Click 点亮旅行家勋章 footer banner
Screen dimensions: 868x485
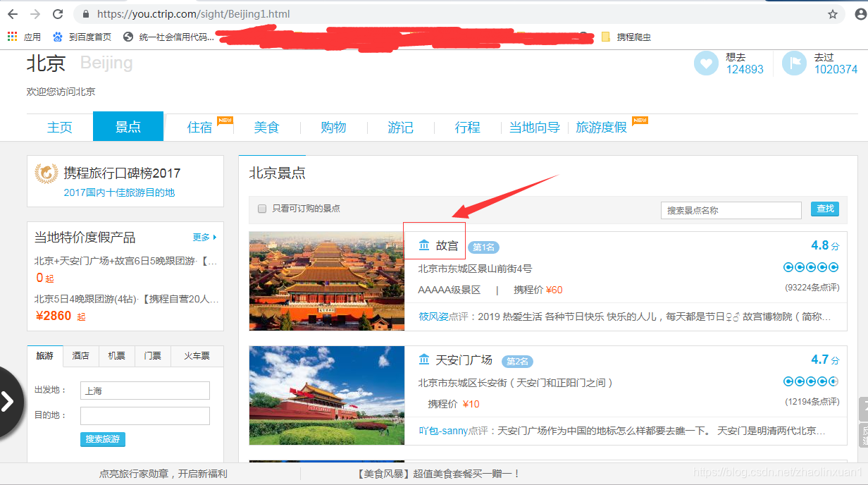coord(163,474)
